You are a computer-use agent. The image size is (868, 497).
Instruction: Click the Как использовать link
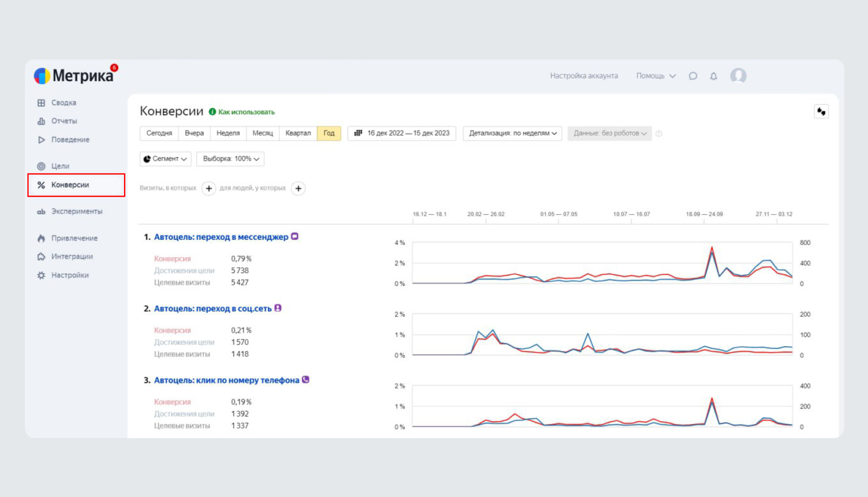coord(246,112)
